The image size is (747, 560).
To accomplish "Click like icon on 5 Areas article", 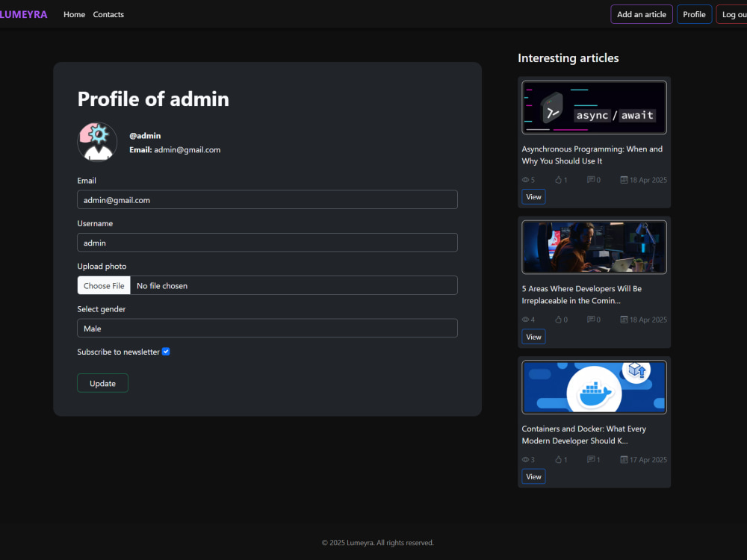I will (x=558, y=319).
